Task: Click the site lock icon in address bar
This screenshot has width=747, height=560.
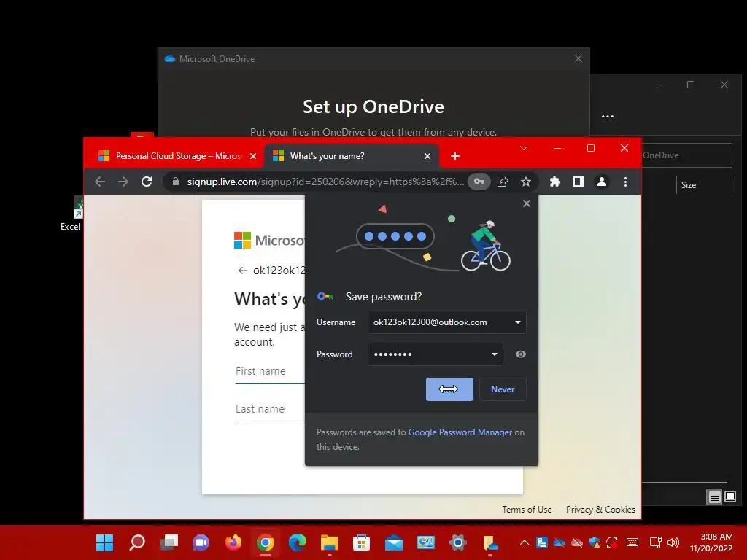Action: 175,182
